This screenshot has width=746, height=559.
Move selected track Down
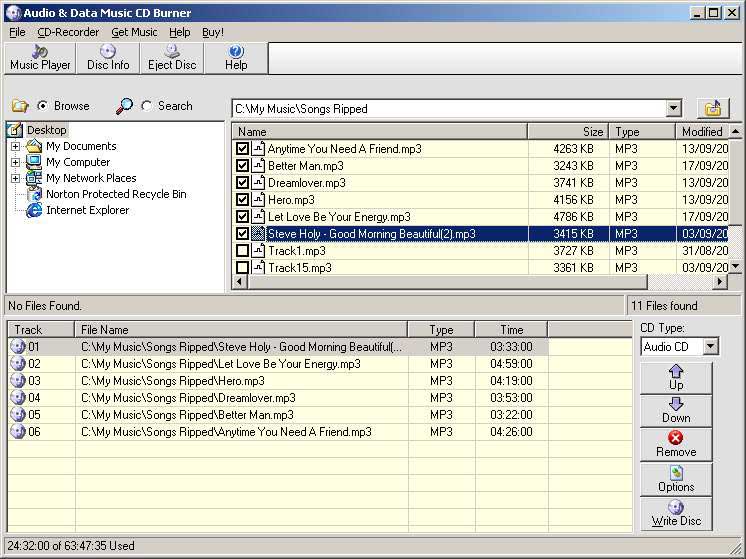[676, 410]
